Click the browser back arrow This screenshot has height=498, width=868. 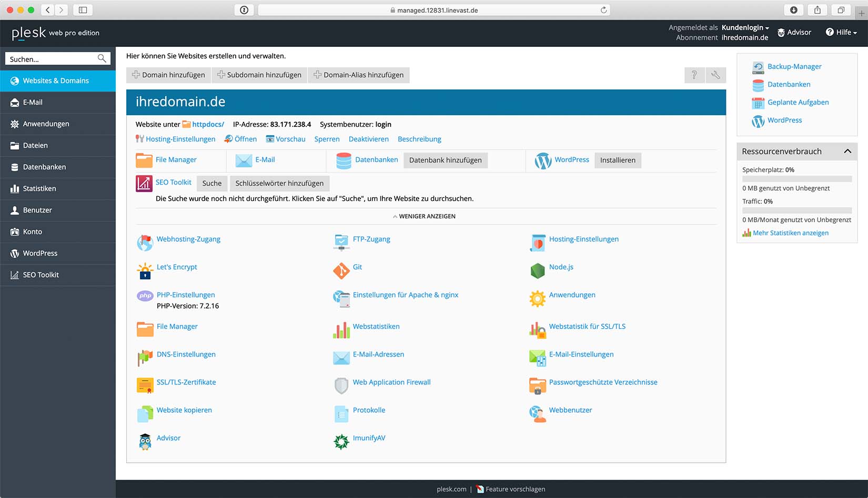pyautogui.click(x=48, y=10)
